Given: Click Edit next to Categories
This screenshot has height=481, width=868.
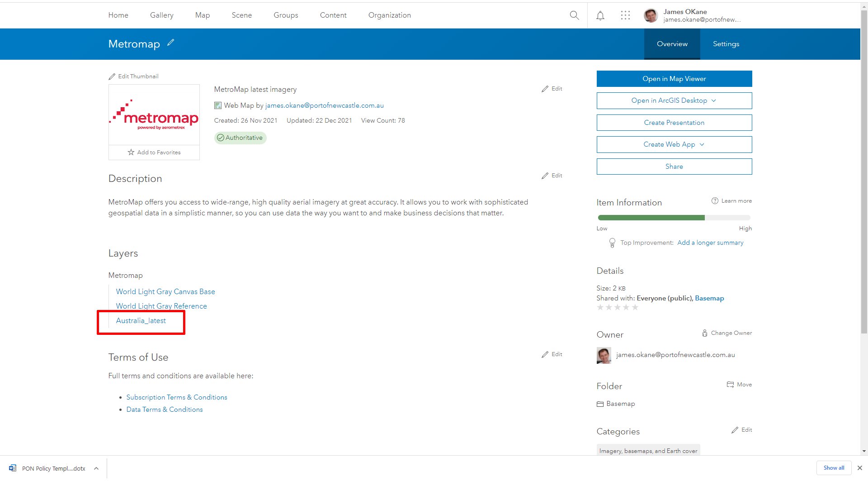Looking at the screenshot, I should (x=742, y=430).
